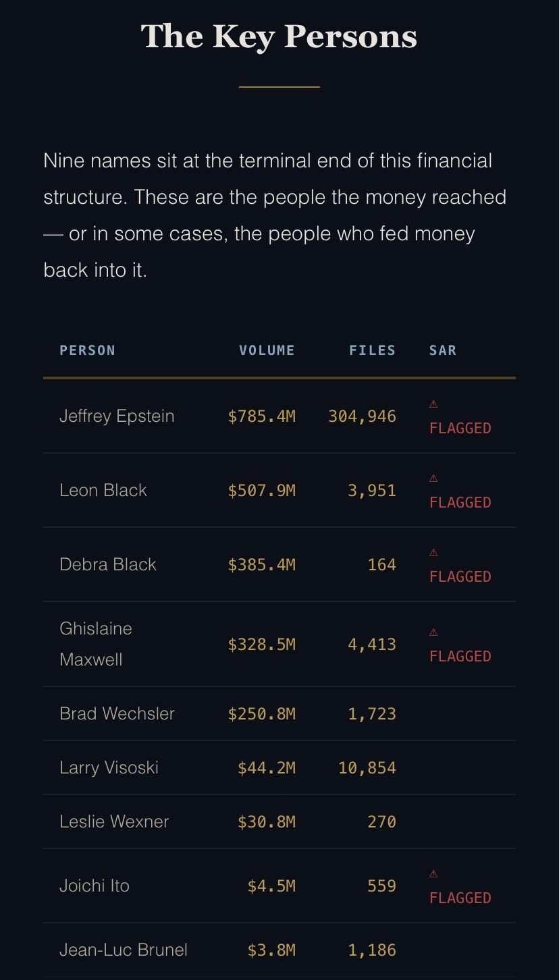This screenshot has height=980, width=559.
Task: Click the warning icon in Joichi Ito row
Action: tap(433, 873)
